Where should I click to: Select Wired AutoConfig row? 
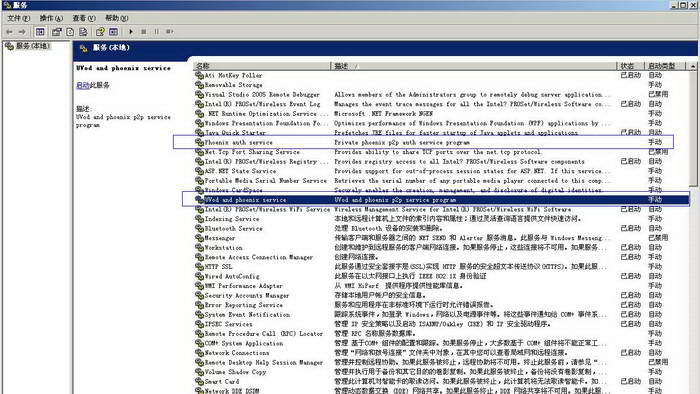pyautogui.click(x=442, y=276)
